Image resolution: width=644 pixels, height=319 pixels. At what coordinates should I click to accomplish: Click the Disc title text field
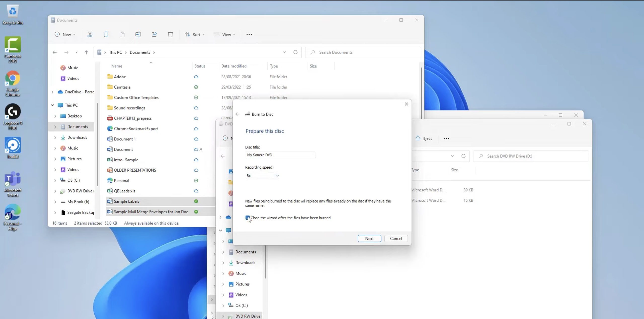click(280, 155)
